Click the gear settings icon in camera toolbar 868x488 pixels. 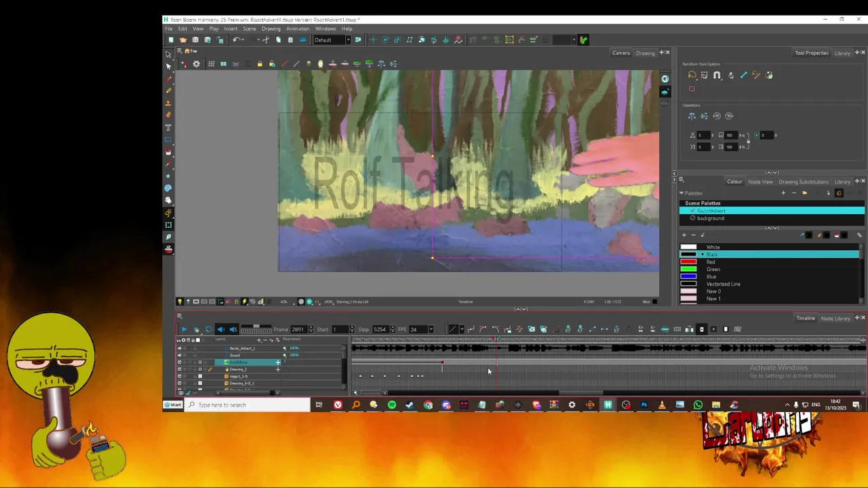pyautogui.click(x=196, y=64)
